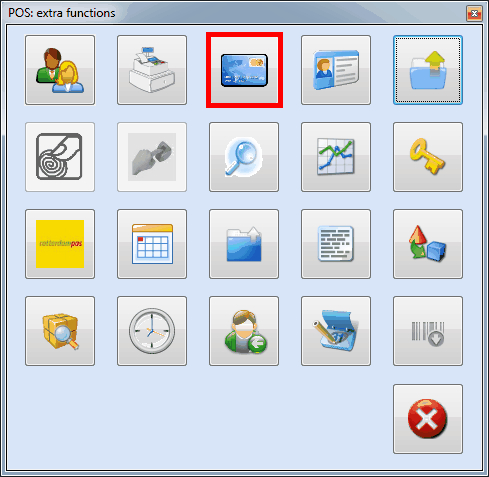Image resolution: width=489 pixels, height=477 pixels.
Task: Open the yellow rotterdampas button
Action: (x=60, y=244)
